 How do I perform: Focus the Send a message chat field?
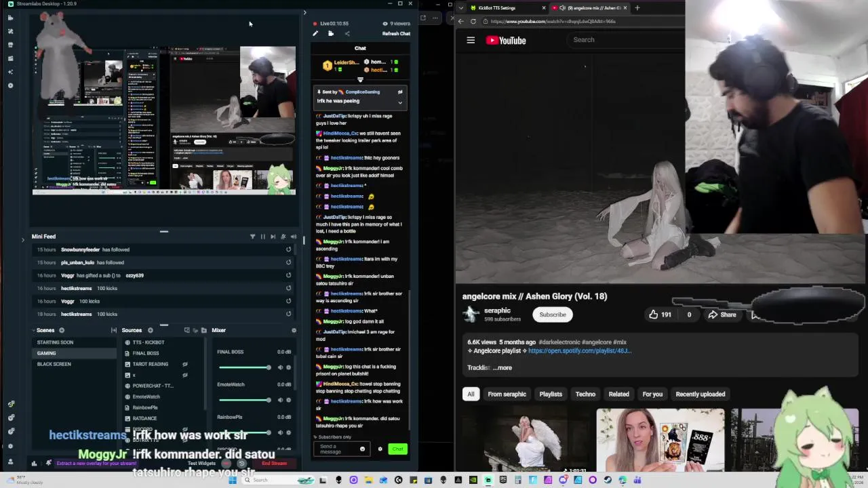(337, 449)
